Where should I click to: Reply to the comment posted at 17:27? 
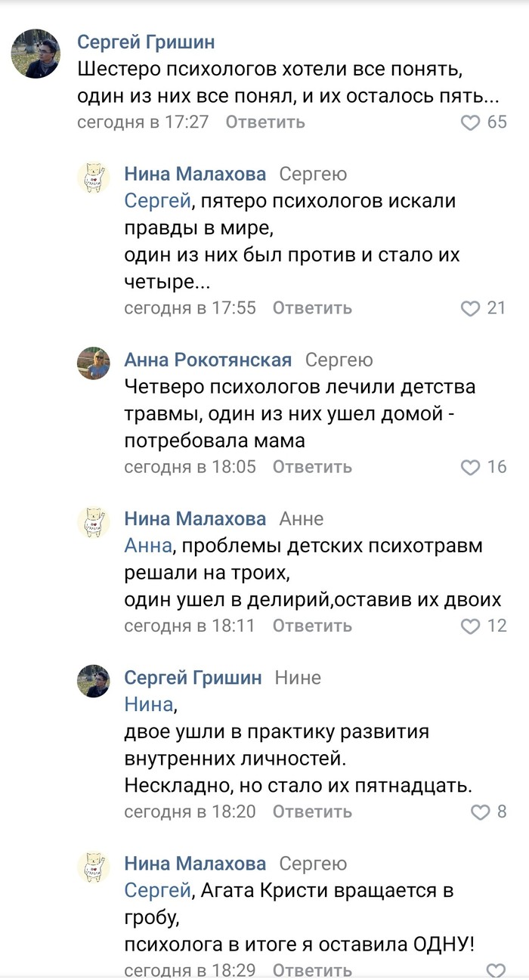(x=265, y=122)
